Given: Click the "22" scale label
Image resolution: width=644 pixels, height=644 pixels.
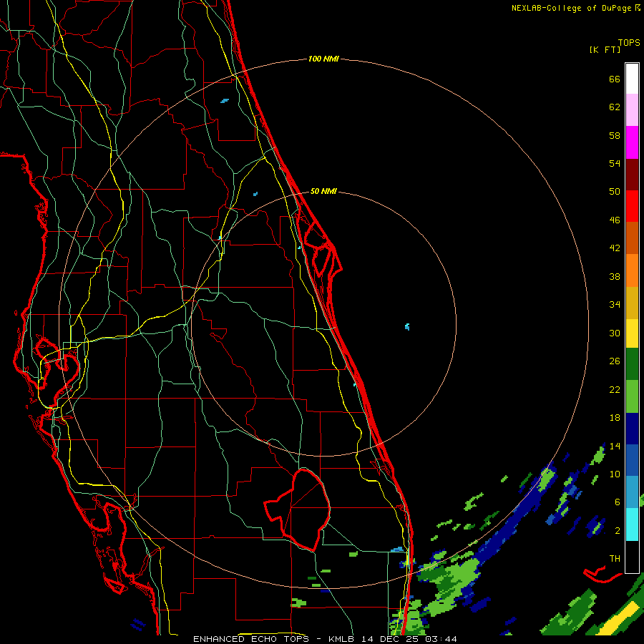Looking at the screenshot, I should coord(615,389).
